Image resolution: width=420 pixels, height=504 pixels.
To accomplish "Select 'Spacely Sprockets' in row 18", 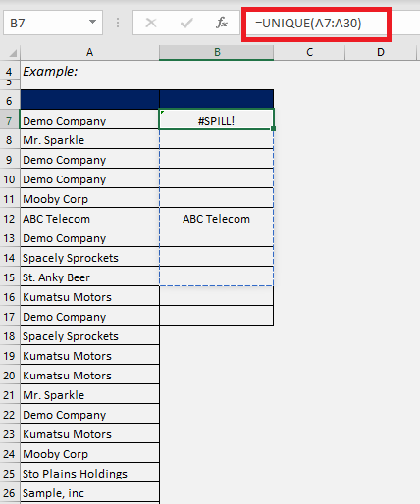I will [89, 336].
